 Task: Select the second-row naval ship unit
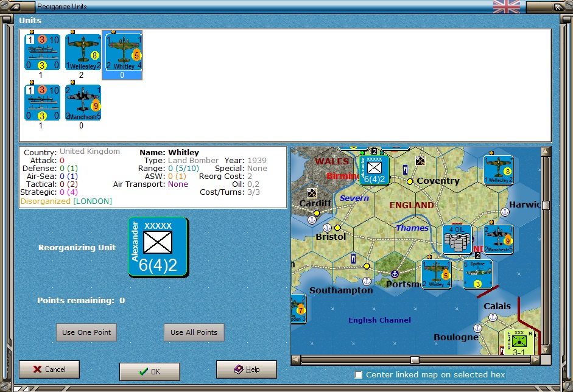tap(43, 102)
